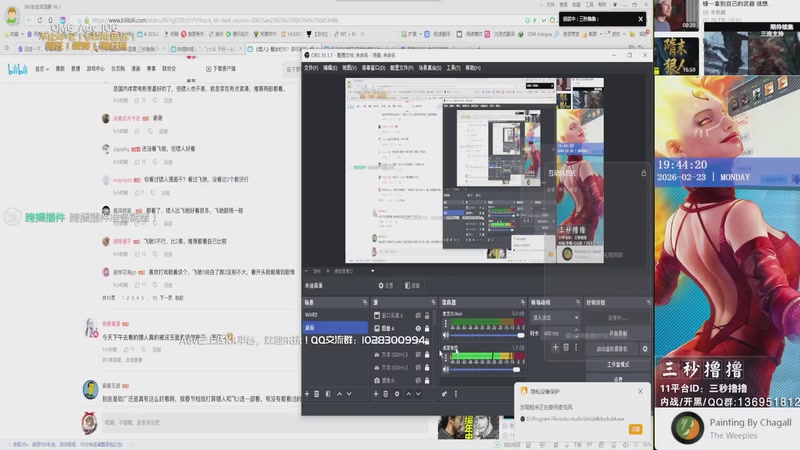
Task: Toggle lock on 摄像头 source
Action: pos(427,380)
